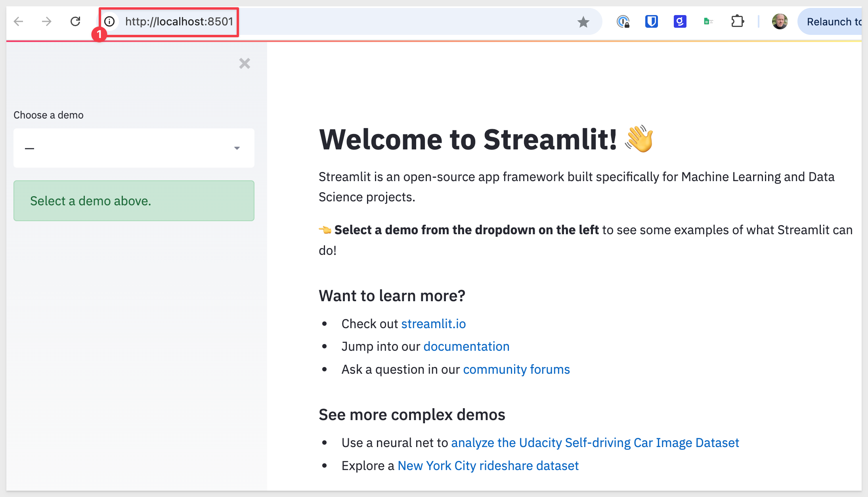
Task: Open the community forums link
Action: point(516,369)
